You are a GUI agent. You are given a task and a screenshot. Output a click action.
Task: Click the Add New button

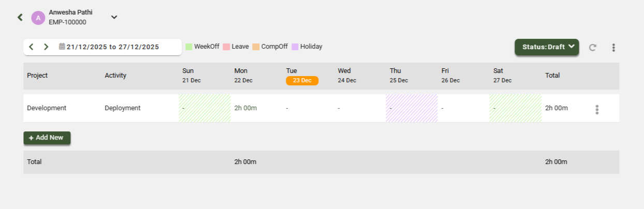[x=47, y=138]
